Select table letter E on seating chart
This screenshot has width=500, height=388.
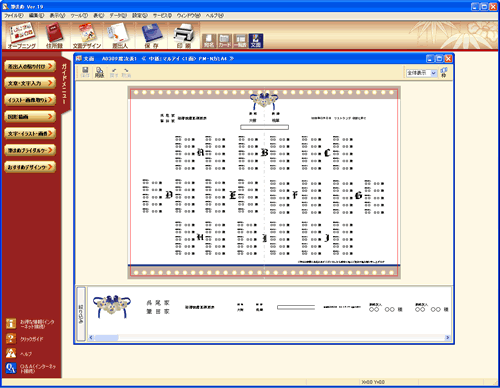tap(233, 195)
